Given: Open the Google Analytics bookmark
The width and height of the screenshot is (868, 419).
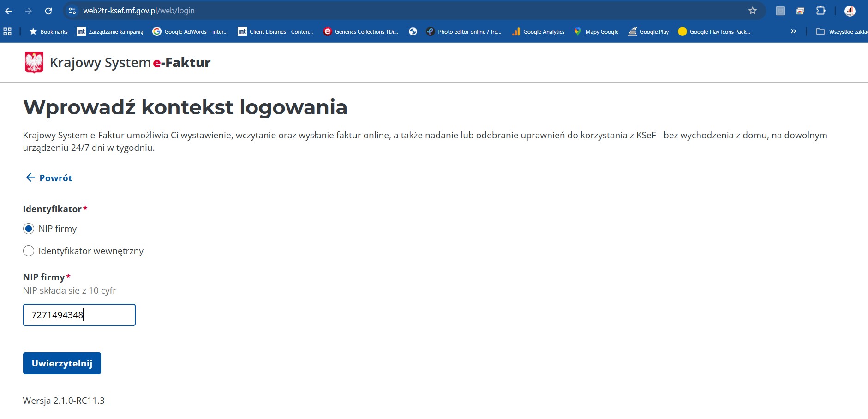Looking at the screenshot, I should [x=539, y=31].
